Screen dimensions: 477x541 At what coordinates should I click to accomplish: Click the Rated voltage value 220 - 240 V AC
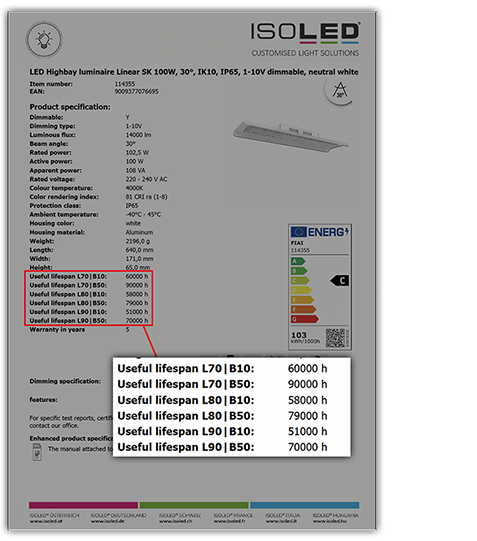pyautogui.click(x=146, y=179)
